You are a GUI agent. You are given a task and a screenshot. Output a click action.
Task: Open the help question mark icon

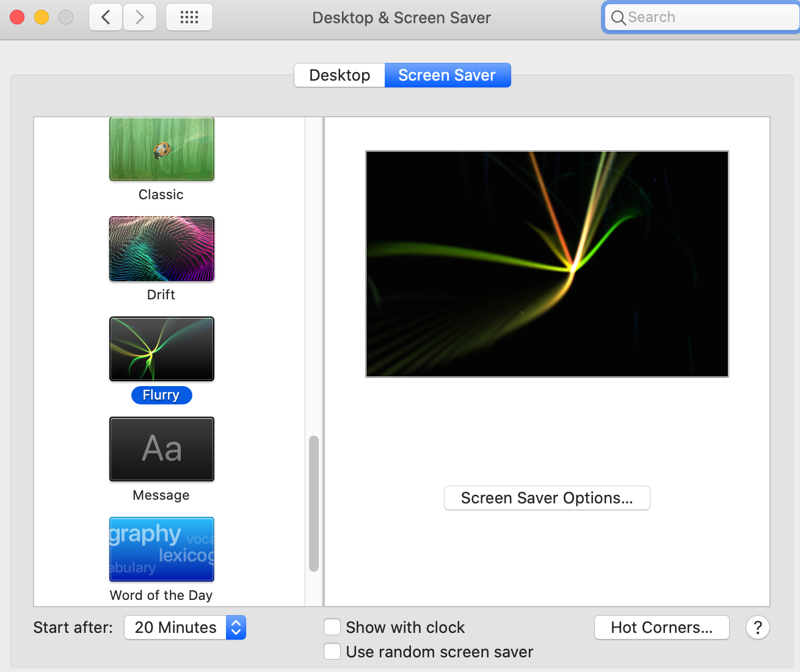click(x=758, y=627)
